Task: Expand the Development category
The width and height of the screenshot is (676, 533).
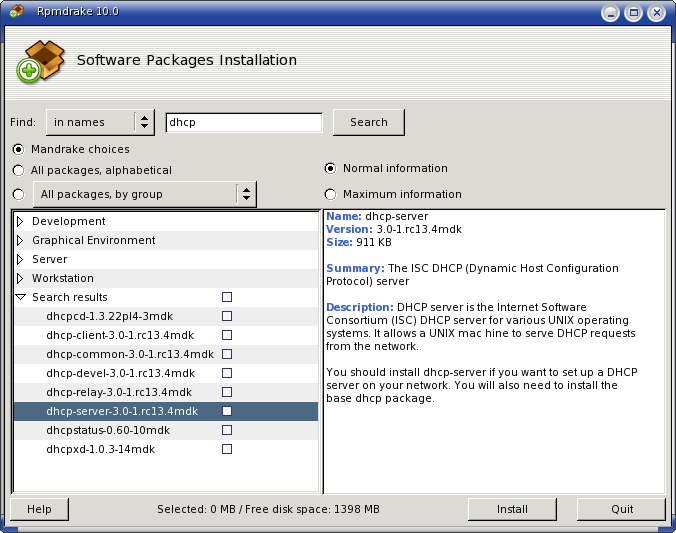Action: click(20, 221)
